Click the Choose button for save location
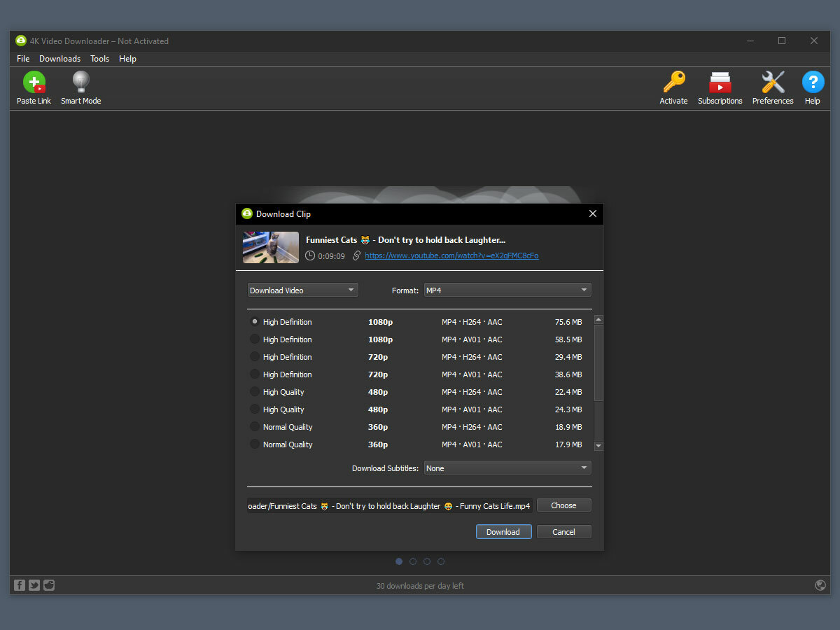This screenshot has width=840, height=630. click(x=563, y=505)
